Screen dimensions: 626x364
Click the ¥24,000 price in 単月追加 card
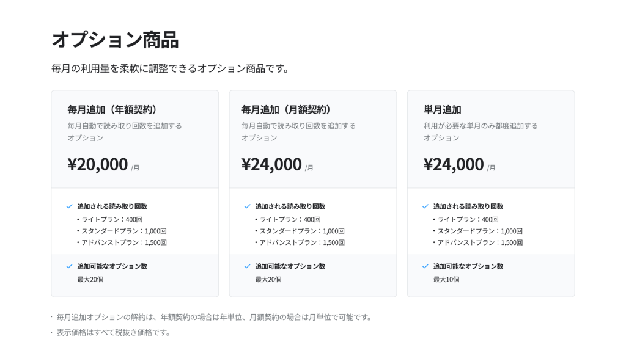(x=454, y=164)
